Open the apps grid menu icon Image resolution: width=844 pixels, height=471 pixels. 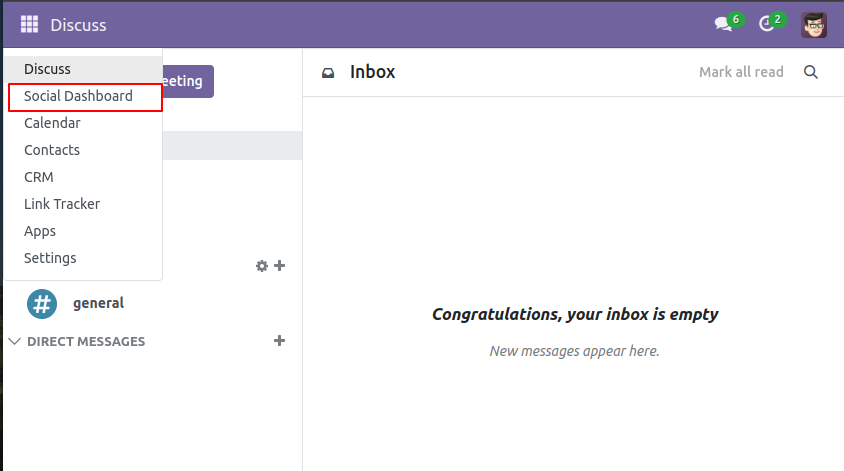pos(29,24)
